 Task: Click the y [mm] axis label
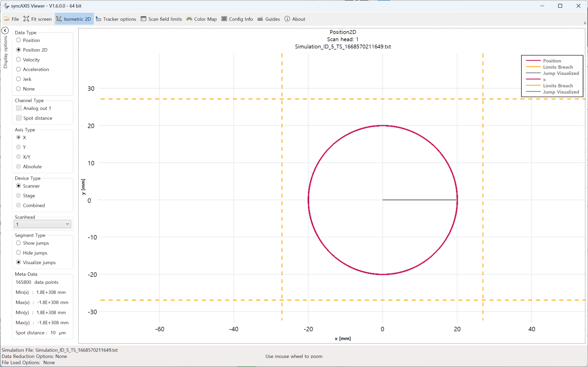[x=83, y=187]
